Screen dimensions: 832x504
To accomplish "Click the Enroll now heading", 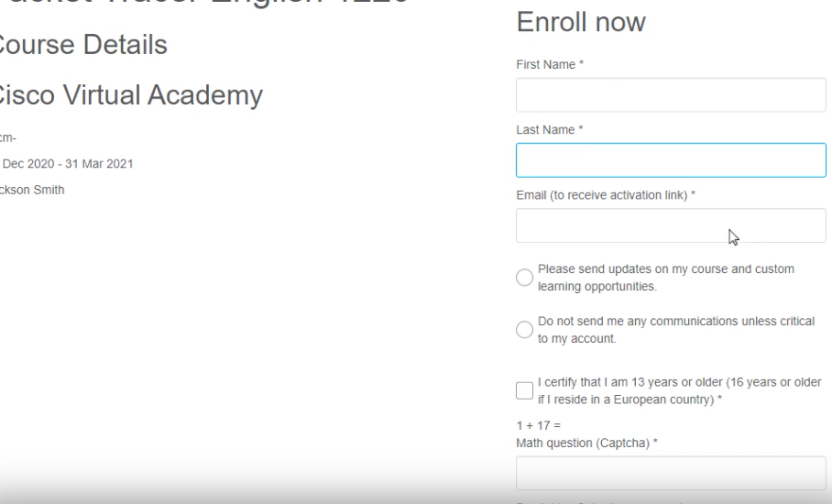I will click(581, 22).
